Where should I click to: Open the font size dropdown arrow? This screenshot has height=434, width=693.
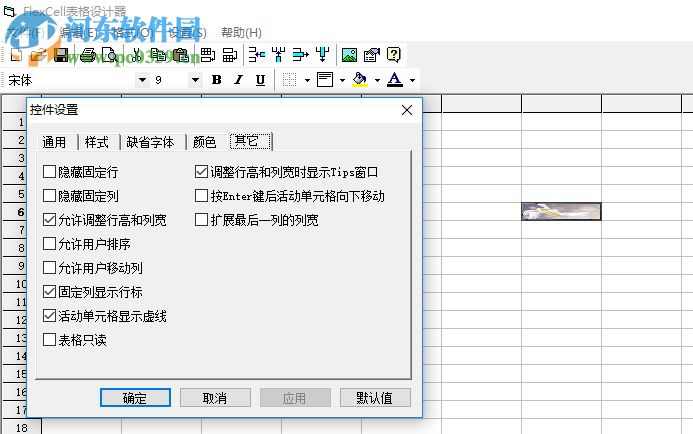click(195, 80)
